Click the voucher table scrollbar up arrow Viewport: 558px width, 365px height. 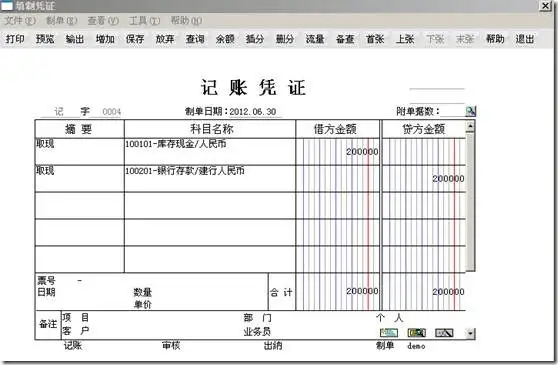click(x=470, y=127)
